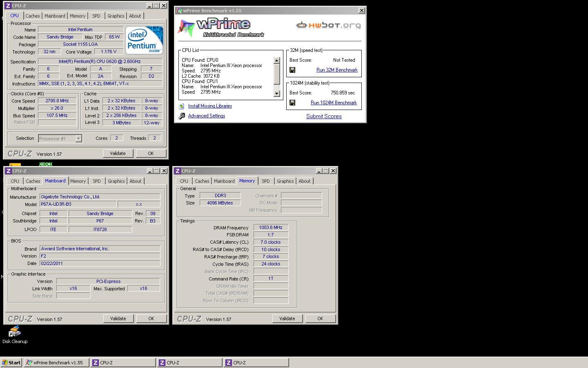Screen dimensions: 588x368
Task: Close the wPrime Benchmark window
Action: [x=361, y=11]
